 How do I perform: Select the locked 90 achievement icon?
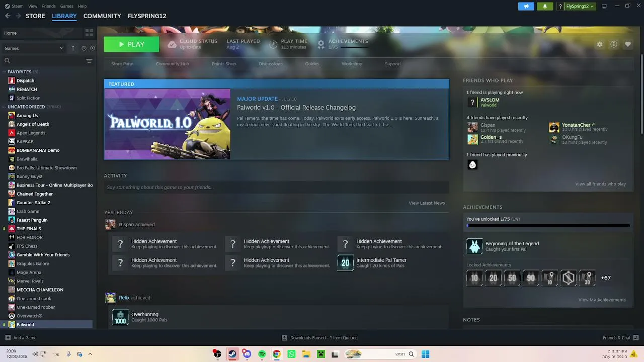pos(531,278)
